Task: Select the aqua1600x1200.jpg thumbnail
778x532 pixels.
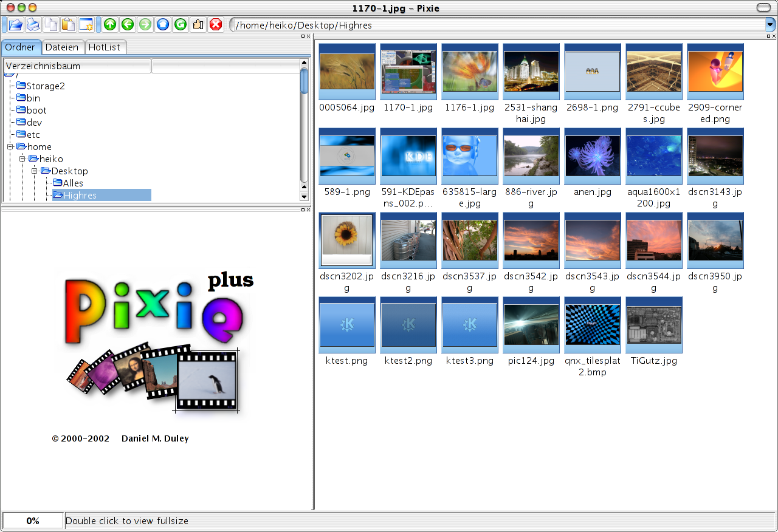Action: (654, 156)
